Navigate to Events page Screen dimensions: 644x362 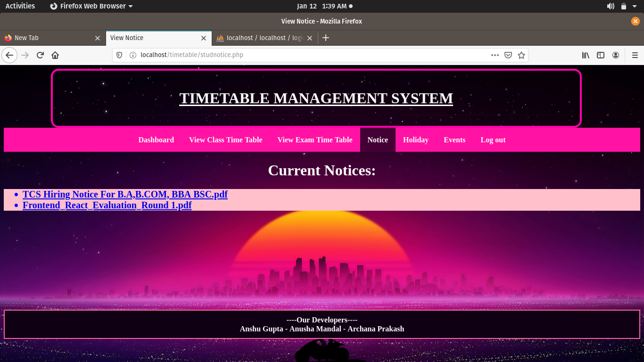[454, 140]
